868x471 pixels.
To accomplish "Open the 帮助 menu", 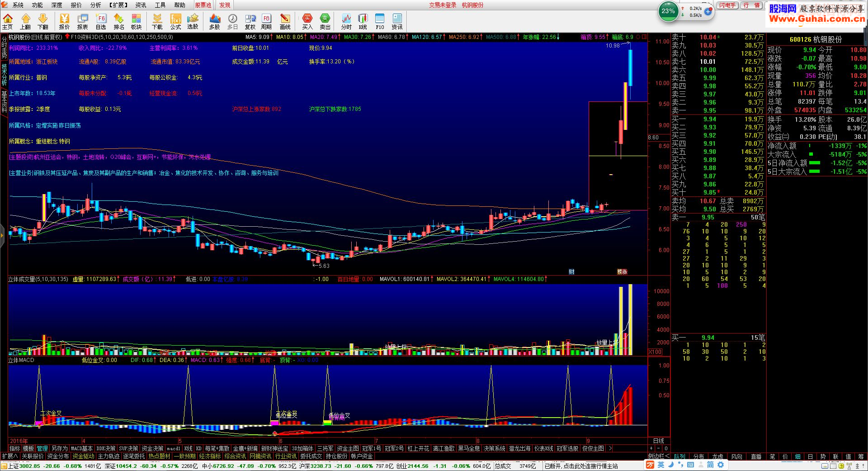I will coord(180,5).
